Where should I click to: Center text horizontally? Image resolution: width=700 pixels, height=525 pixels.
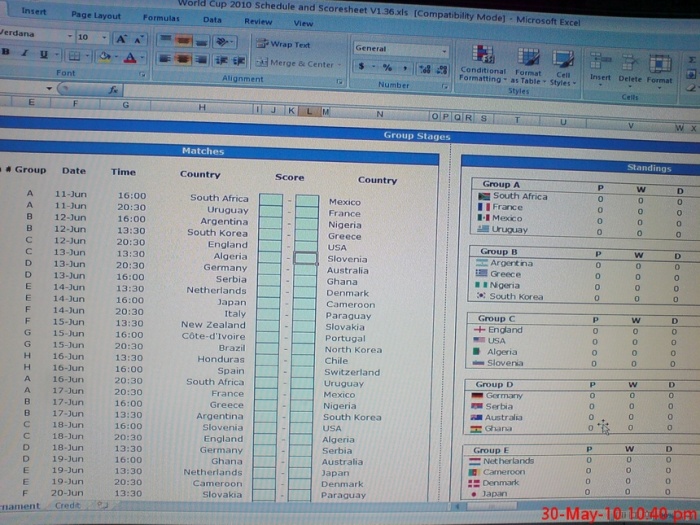[x=183, y=59]
